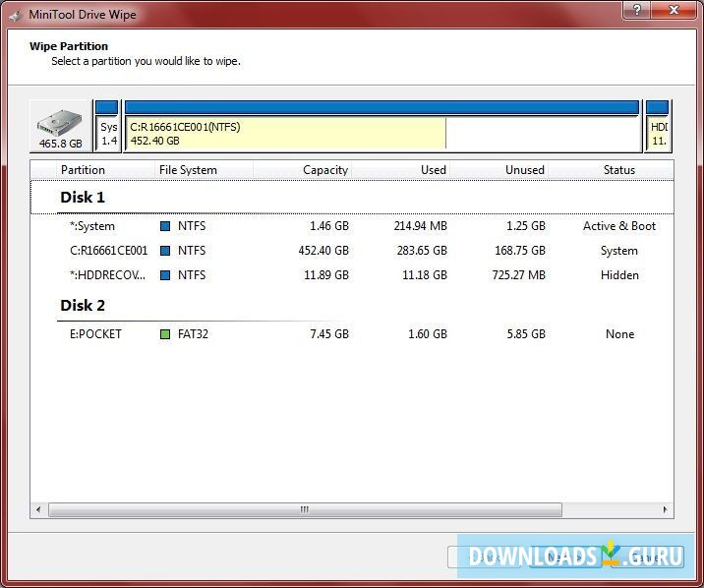Select the E:POCKET partition row
The image size is (704, 588).
[352, 334]
